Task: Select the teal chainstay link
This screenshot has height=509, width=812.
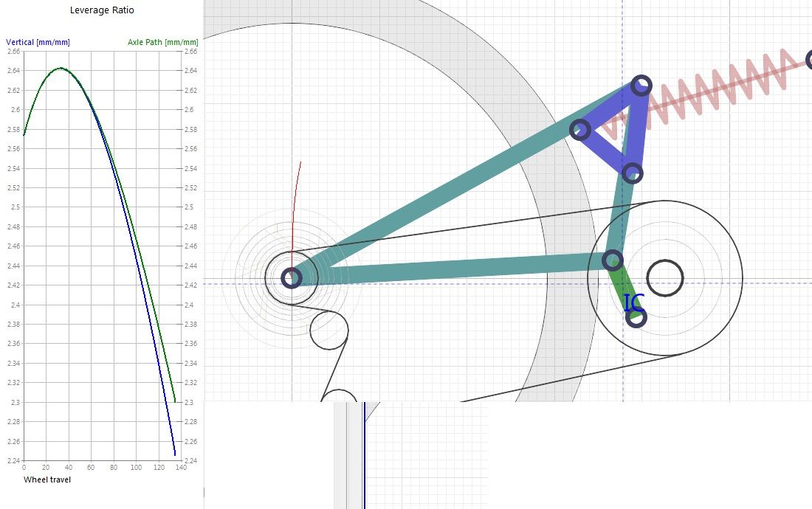Action: coord(458,269)
